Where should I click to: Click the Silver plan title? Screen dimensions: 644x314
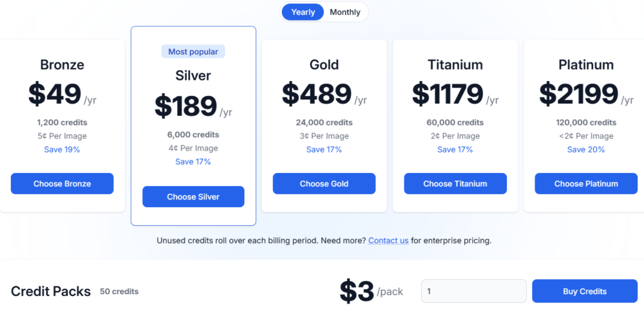point(193,76)
